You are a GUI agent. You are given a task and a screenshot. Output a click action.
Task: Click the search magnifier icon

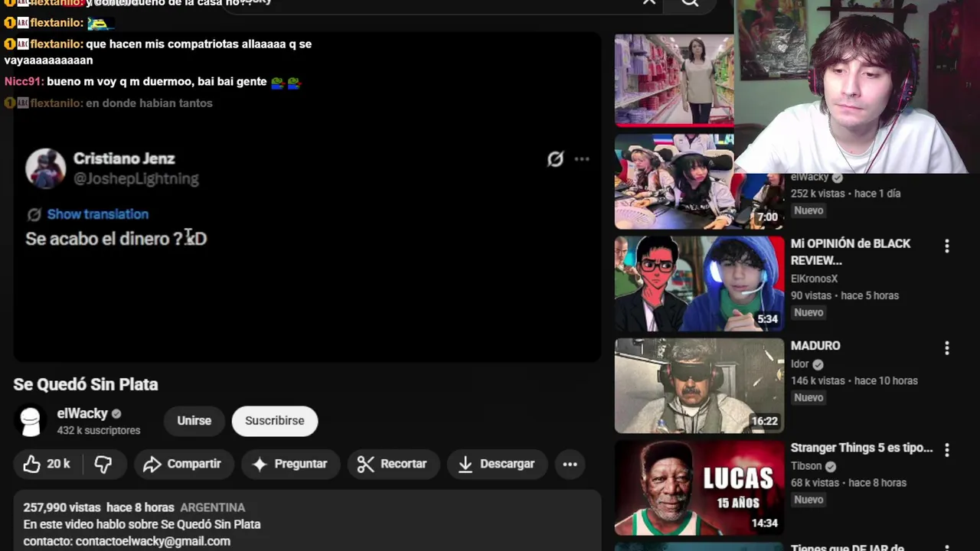click(x=690, y=3)
